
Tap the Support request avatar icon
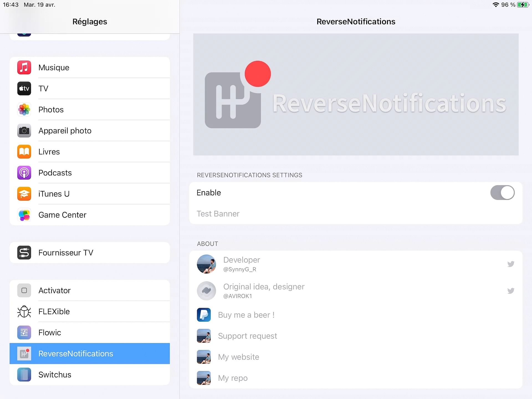point(204,336)
